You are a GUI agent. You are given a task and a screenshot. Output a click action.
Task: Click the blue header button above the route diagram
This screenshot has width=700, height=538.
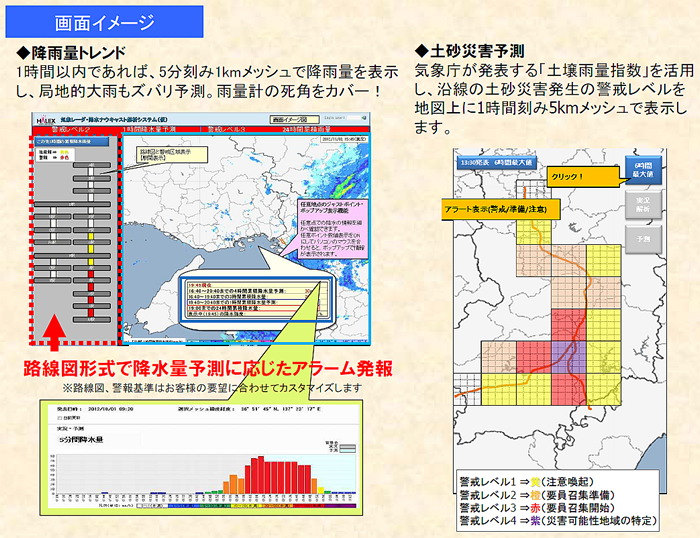(x=71, y=142)
